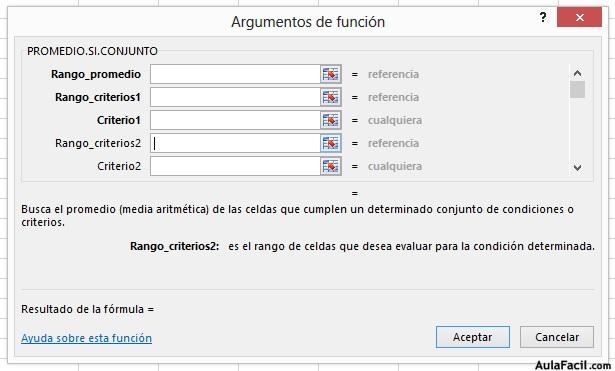Click range selector icon for Rango_promedio
The width and height of the screenshot is (615, 371).
[x=331, y=74]
